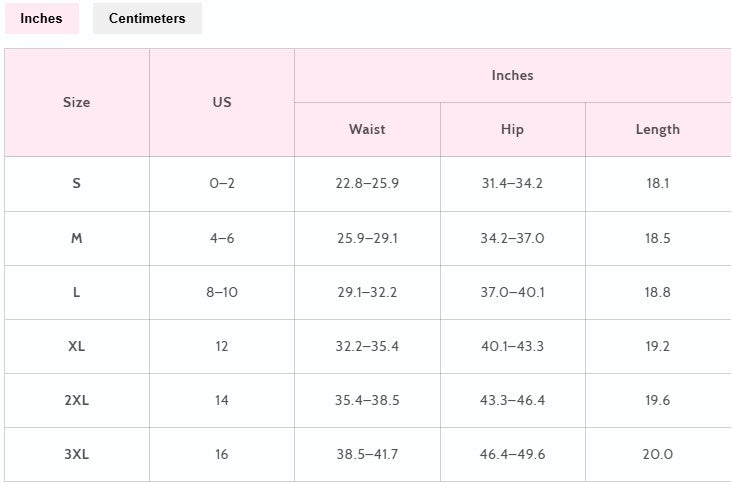
Task: Click the US column header
Action: pos(222,102)
